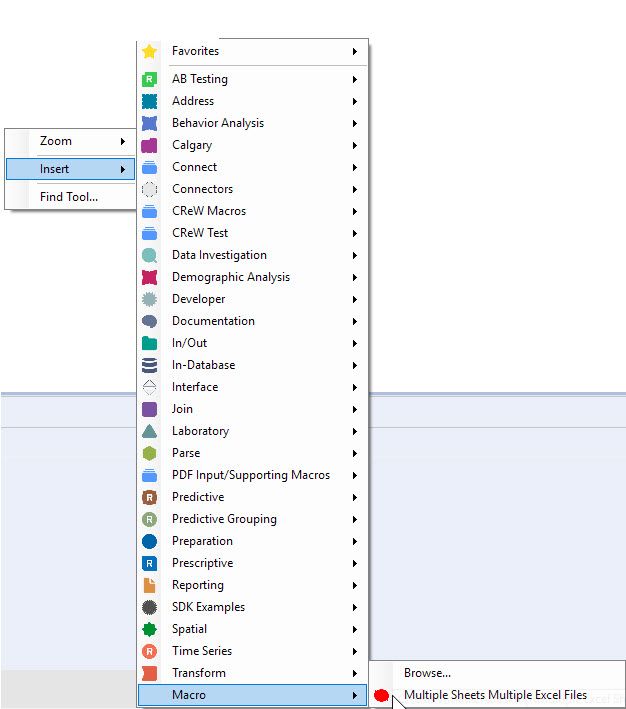Click the dotted Connectors icon
Screen dimensions: 626x709
(149, 189)
